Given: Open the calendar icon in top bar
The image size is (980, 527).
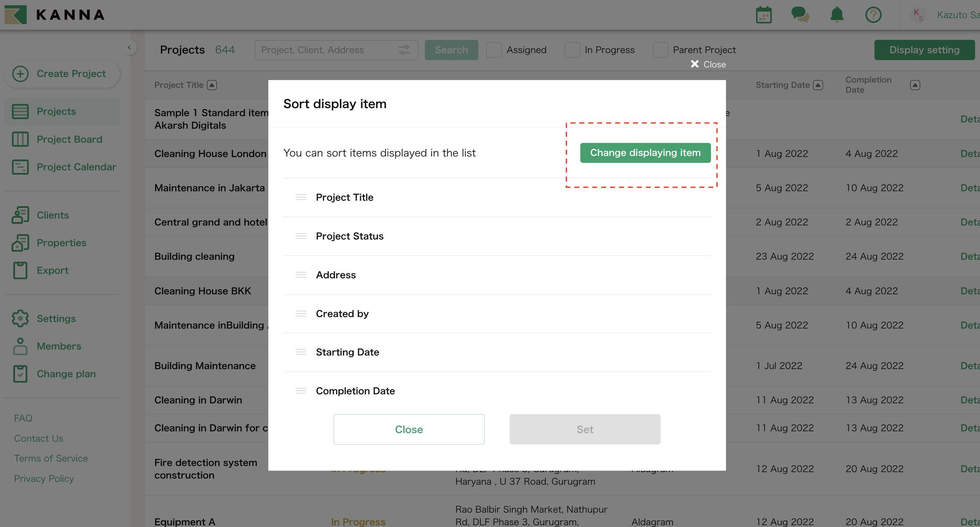Looking at the screenshot, I should (x=763, y=15).
